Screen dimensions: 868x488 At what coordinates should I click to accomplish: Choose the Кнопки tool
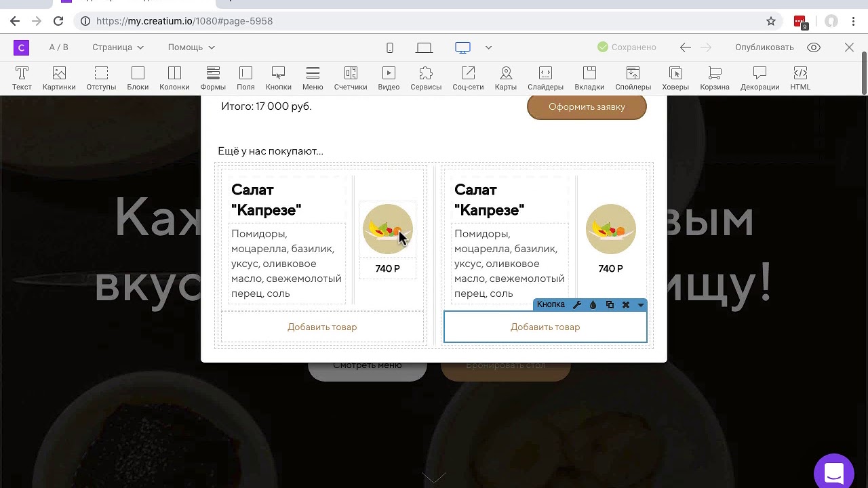click(278, 78)
